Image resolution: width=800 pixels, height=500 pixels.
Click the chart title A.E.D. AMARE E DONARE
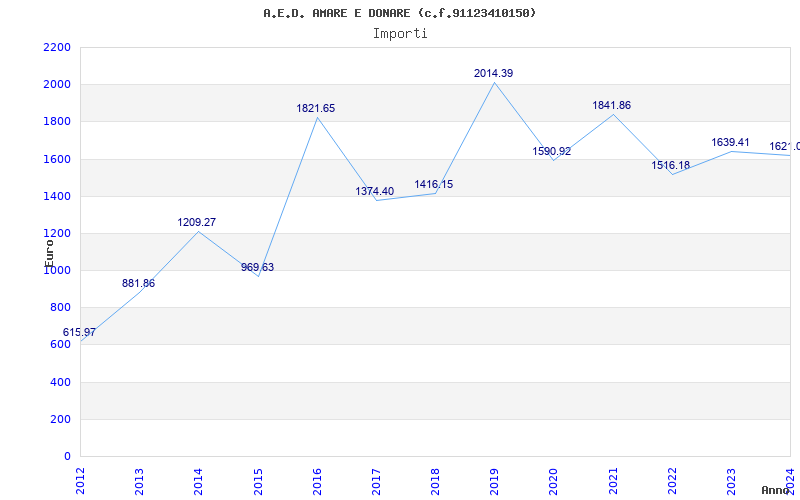[x=399, y=13]
